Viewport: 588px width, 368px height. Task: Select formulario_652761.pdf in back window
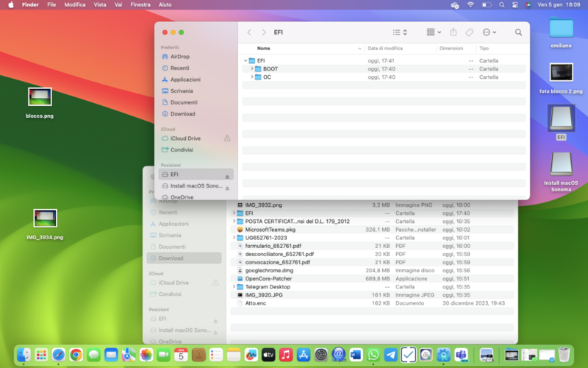tap(372, 246)
